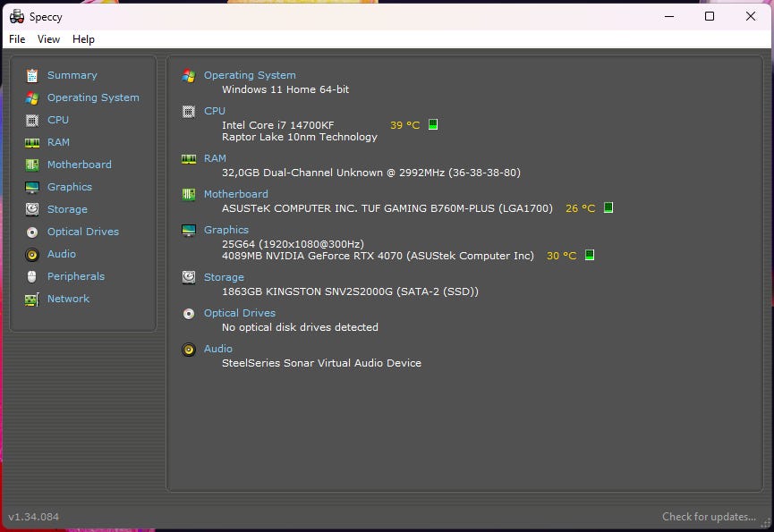Click the Operating System heading link

(x=250, y=75)
